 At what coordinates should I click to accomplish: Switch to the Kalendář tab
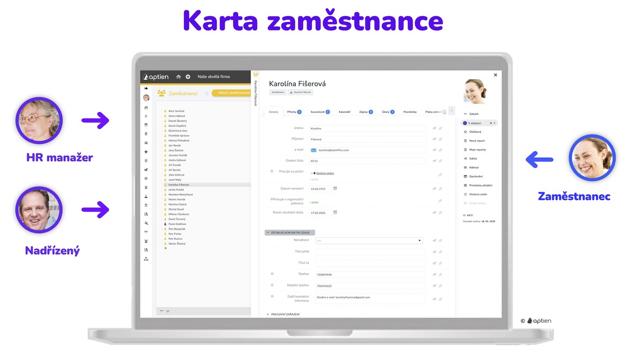click(345, 112)
